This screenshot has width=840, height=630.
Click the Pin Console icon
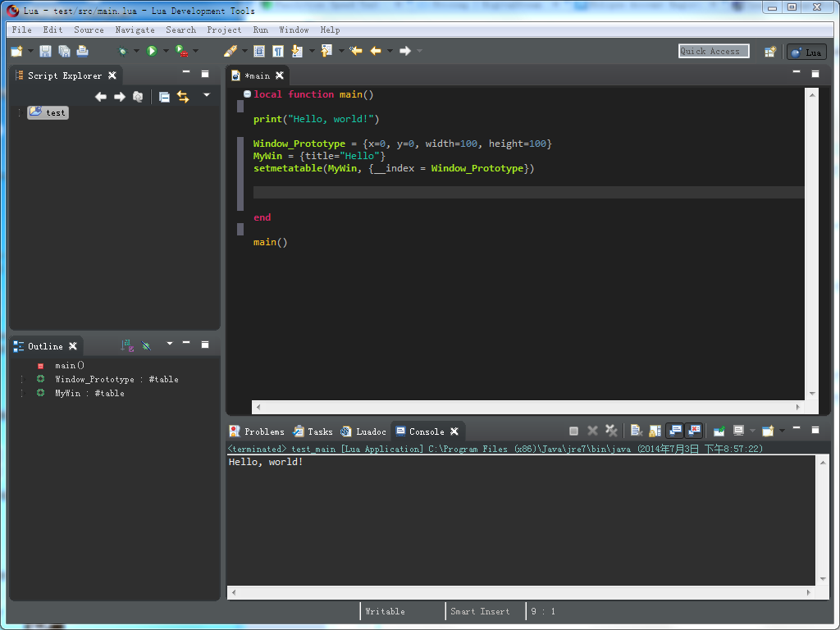(x=719, y=431)
